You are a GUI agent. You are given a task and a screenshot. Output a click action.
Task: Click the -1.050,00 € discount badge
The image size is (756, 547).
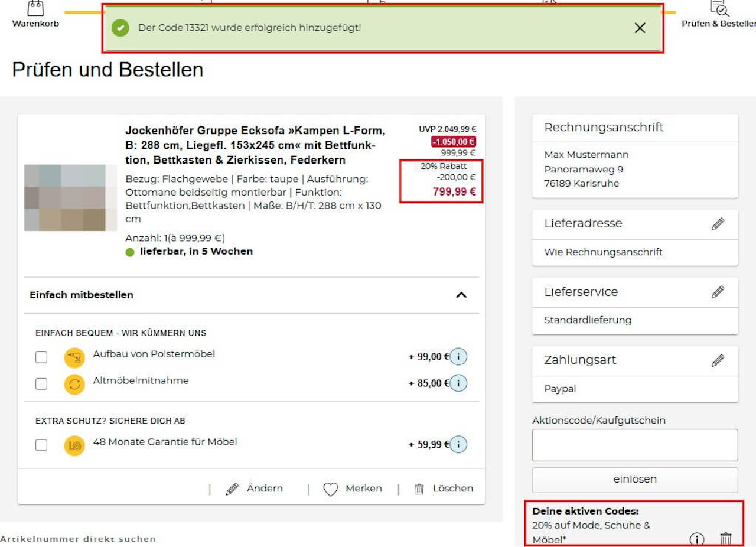pyautogui.click(x=454, y=142)
